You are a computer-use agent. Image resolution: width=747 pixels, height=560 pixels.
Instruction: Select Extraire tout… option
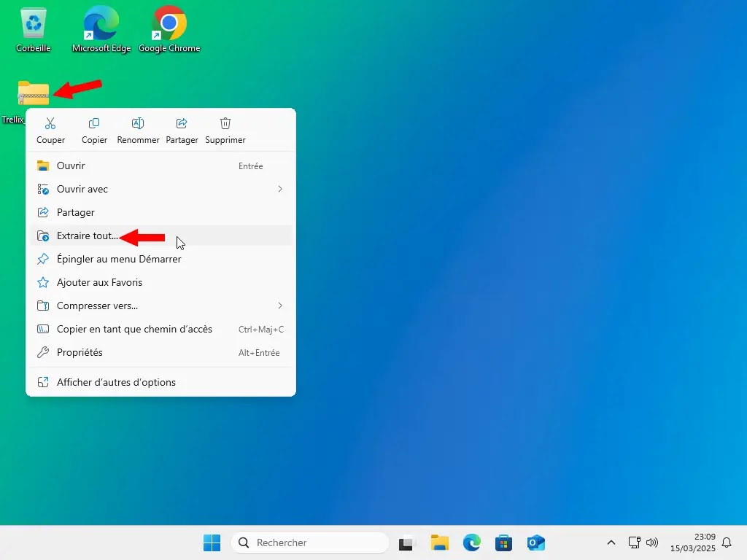pos(160,236)
